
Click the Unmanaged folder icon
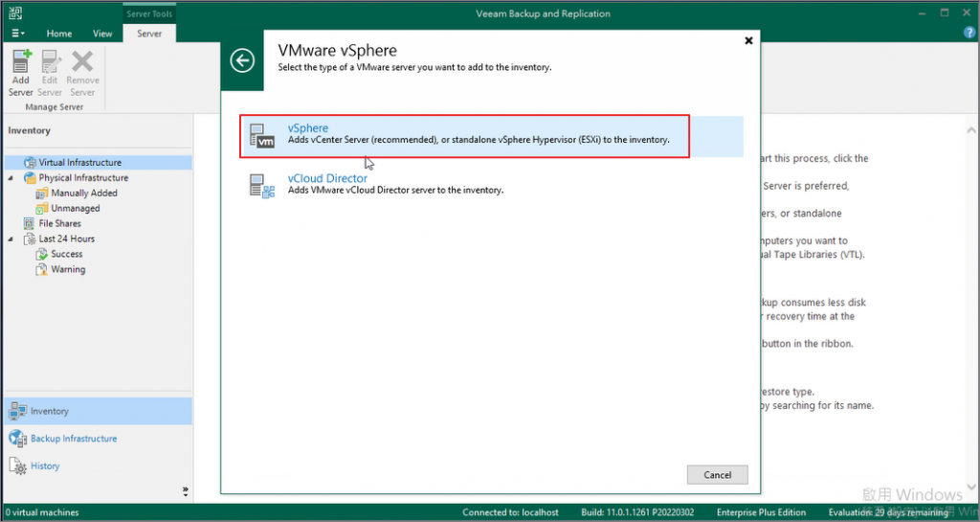[x=42, y=208]
